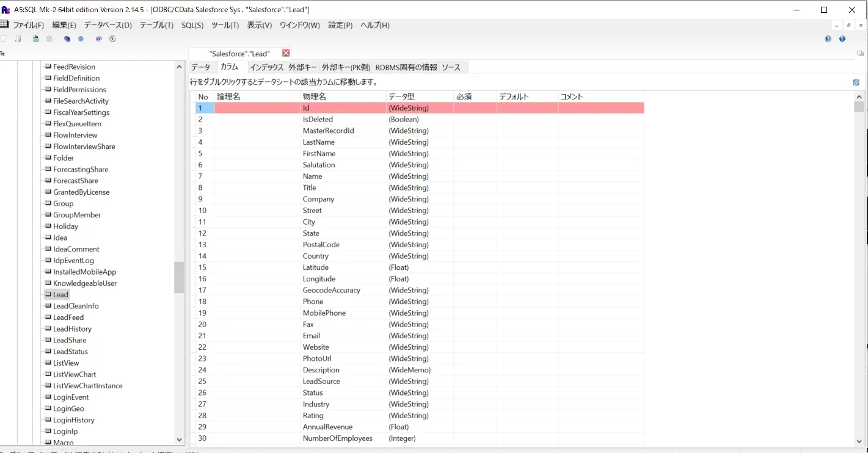
Task: Select the ListView table in the tree
Action: (66, 363)
